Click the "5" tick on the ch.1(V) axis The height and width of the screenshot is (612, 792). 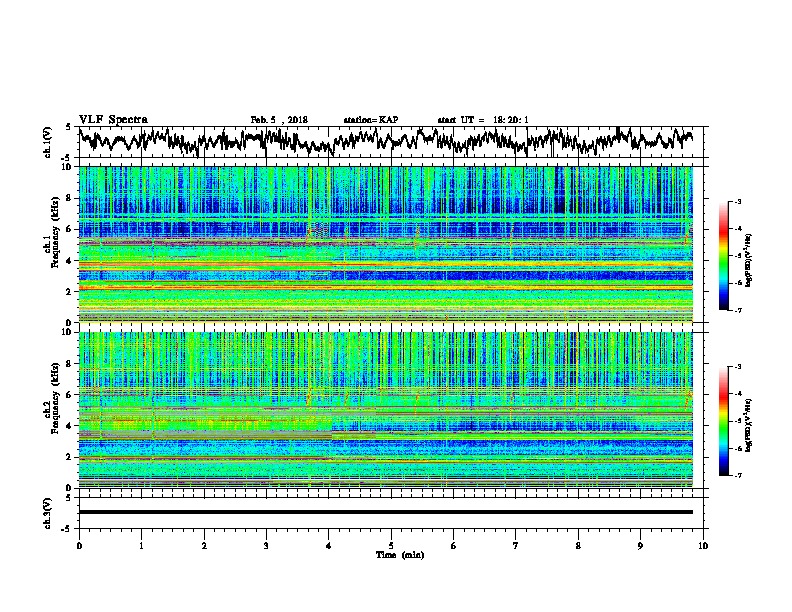pos(68,127)
